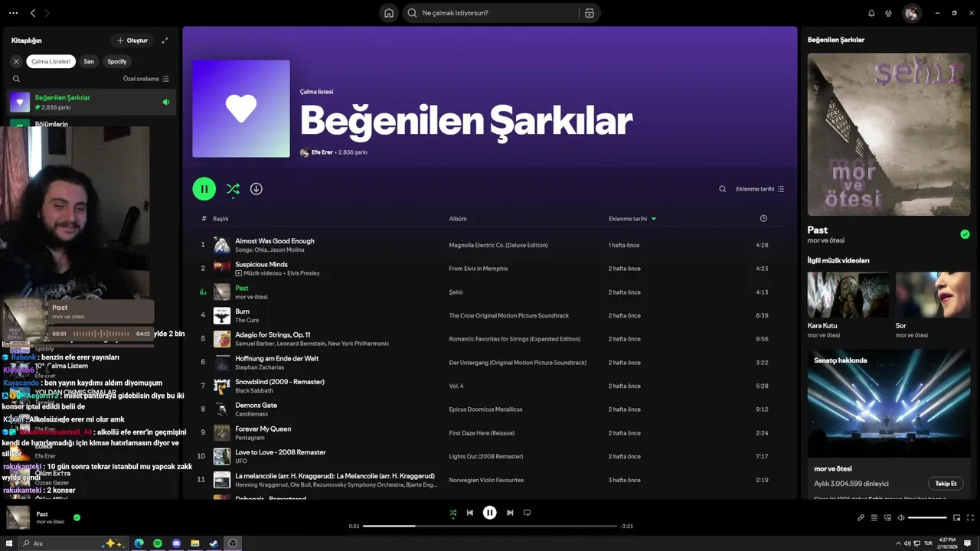Pause playback in the bottom player bar
980x551 pixels.
pyautogui.click(x=490, y=513)
